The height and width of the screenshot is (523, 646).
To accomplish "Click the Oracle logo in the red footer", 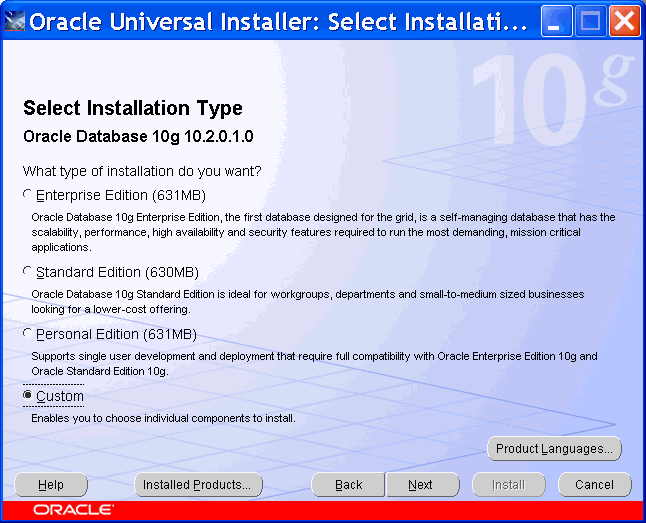I will pyautogui.click(x=73, y=510).
